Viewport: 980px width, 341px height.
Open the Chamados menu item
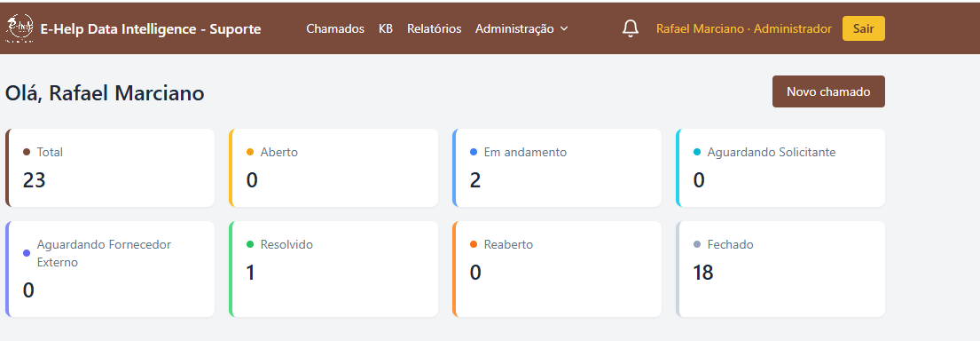coord(335,28)
